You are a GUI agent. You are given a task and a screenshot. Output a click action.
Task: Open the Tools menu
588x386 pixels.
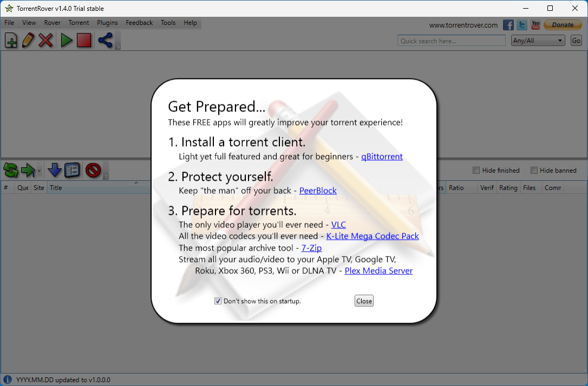click(168, 23)
